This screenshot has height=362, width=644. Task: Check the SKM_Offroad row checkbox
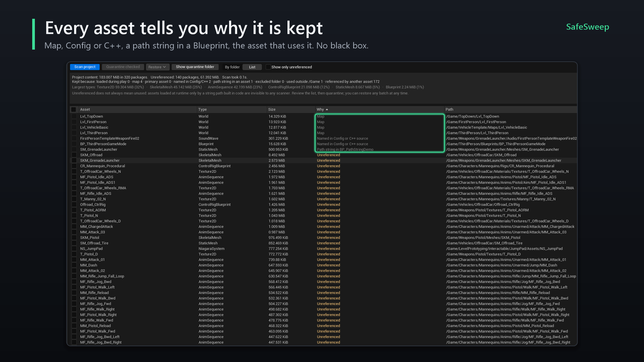[74, 155]
